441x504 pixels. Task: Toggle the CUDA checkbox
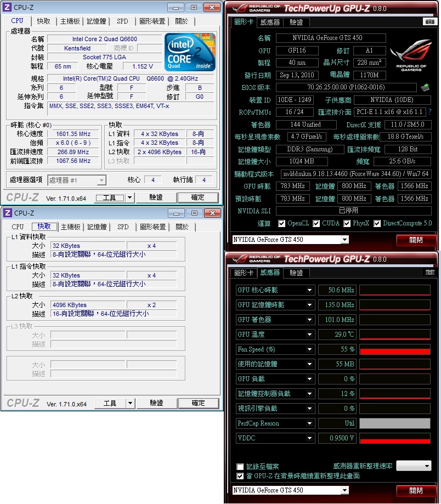coord(316,223)
